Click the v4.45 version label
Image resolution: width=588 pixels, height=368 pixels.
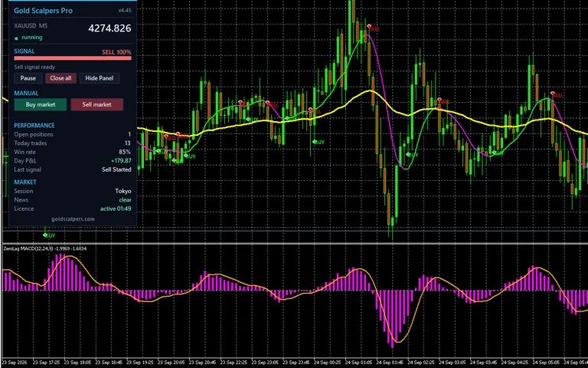pos(125,11)
